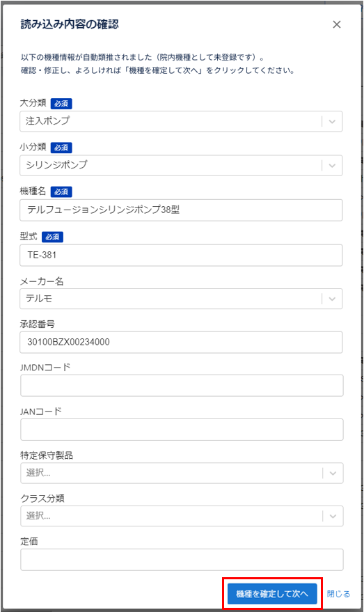This screenshot has height=612, width=364.
Task: Expand the メーカー名 dropdown chevron
Action: [x=332, y=299]
